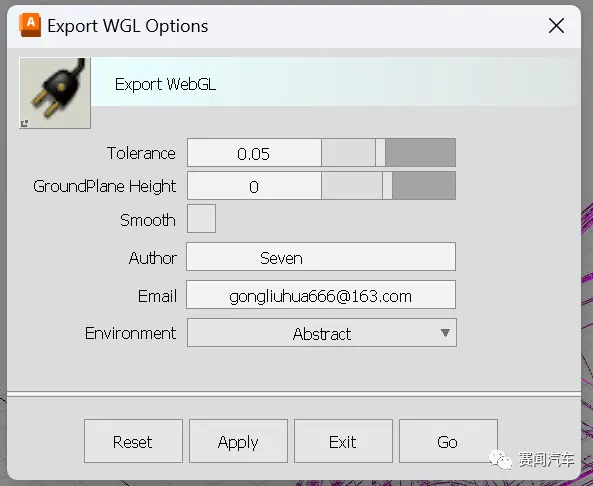Viewport: 593px width, 486px height.
Task: Click into the Email text field
Action: coord(321,295)
